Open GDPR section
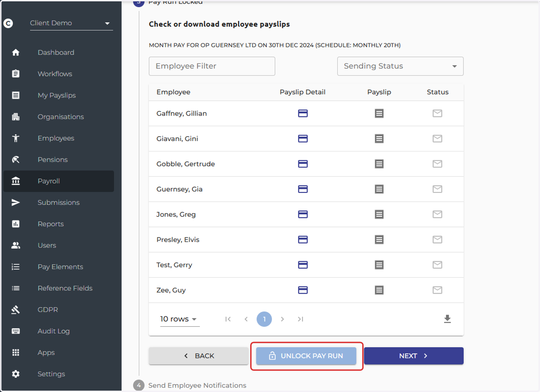Screen dimensions: 540x392 (x=58, y=310)
